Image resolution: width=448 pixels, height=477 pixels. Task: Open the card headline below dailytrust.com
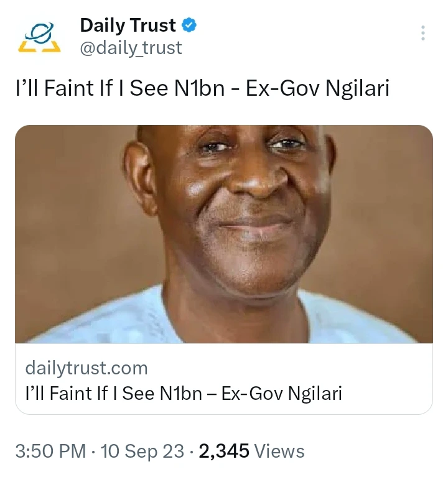(x=184, y=393)
